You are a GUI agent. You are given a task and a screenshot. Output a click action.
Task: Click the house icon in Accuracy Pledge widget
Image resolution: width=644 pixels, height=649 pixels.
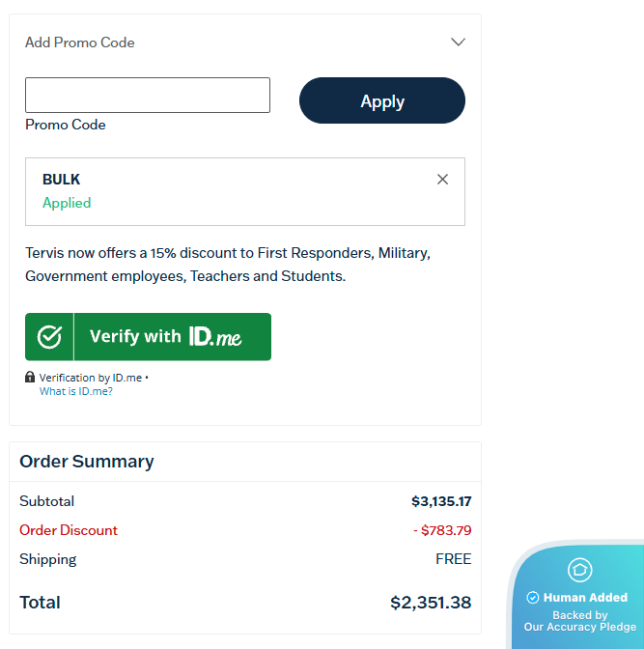(x=580, y=570)
